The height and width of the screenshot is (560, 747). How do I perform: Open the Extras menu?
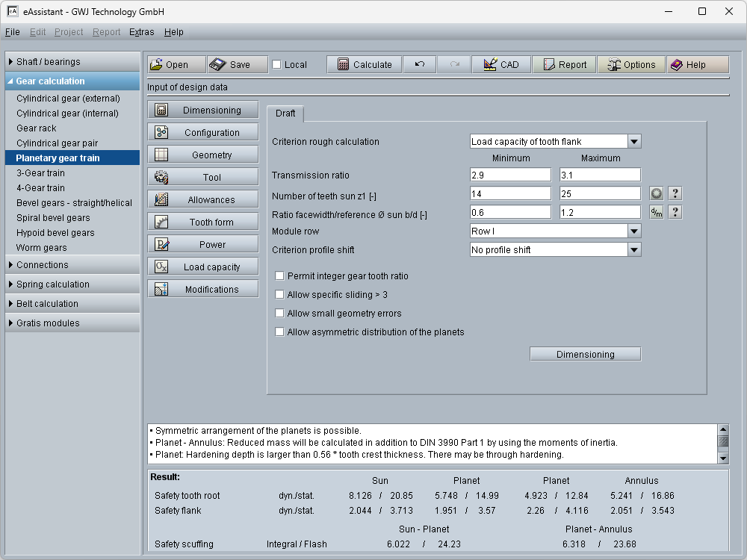141,32
